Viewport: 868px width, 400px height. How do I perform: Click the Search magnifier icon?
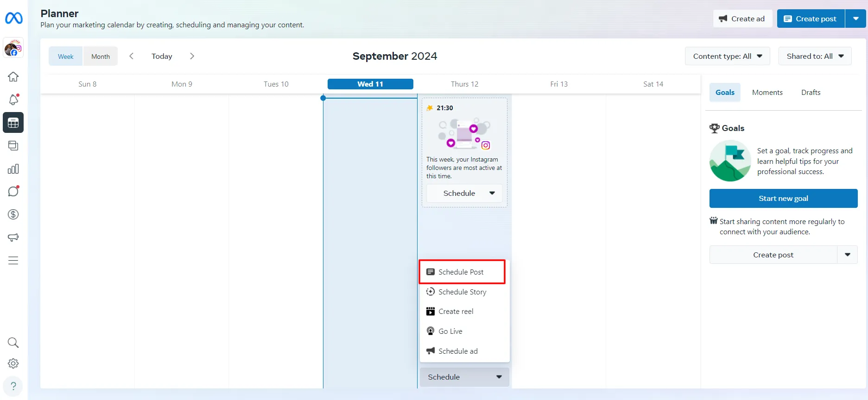13,343
